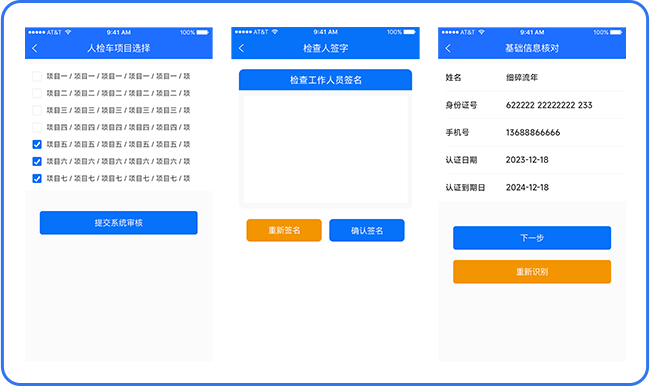Uncheck the 项目六 checkbox

coord(37,161)
